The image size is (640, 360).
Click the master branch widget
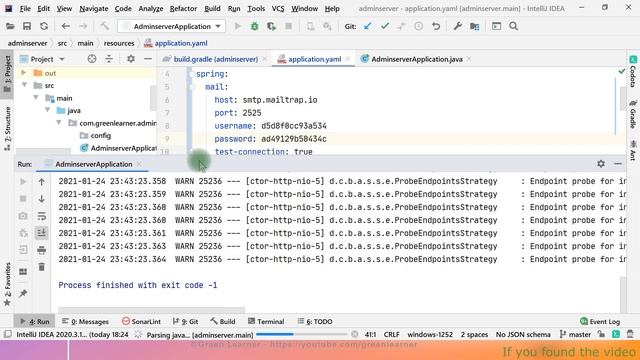click(575, 335)
